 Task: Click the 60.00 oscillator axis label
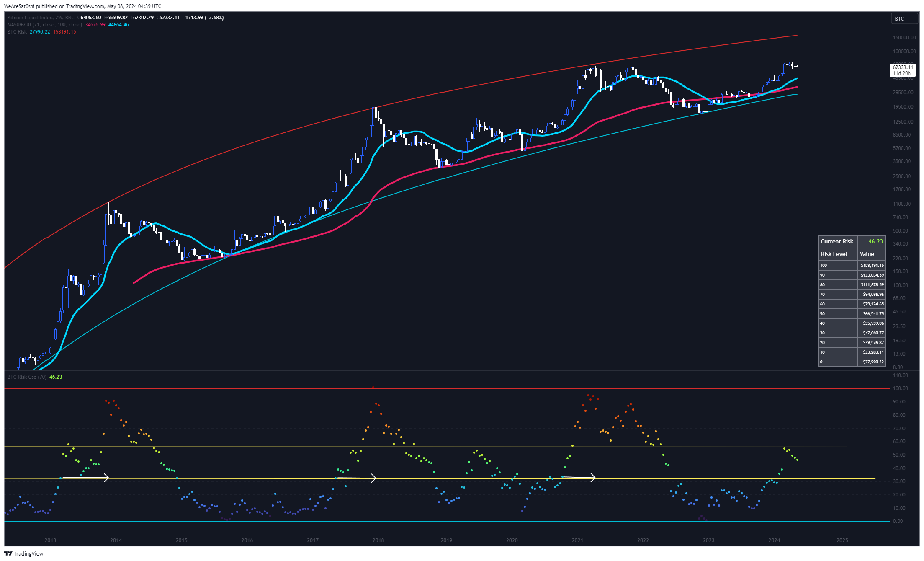pos(899,442)
